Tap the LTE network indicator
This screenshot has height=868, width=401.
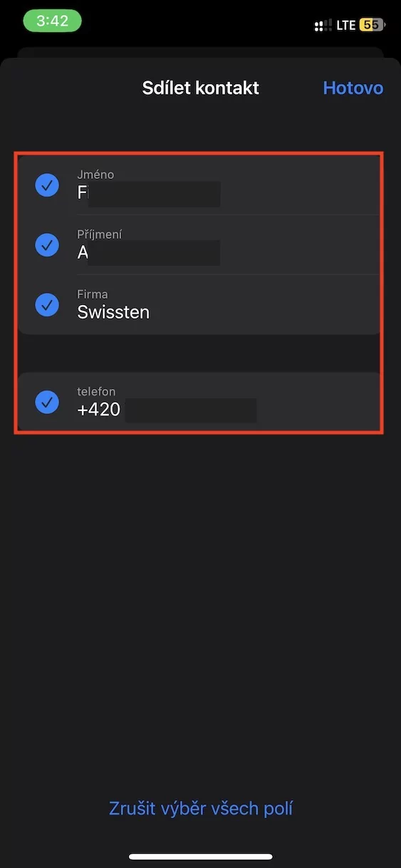[345, 26]
